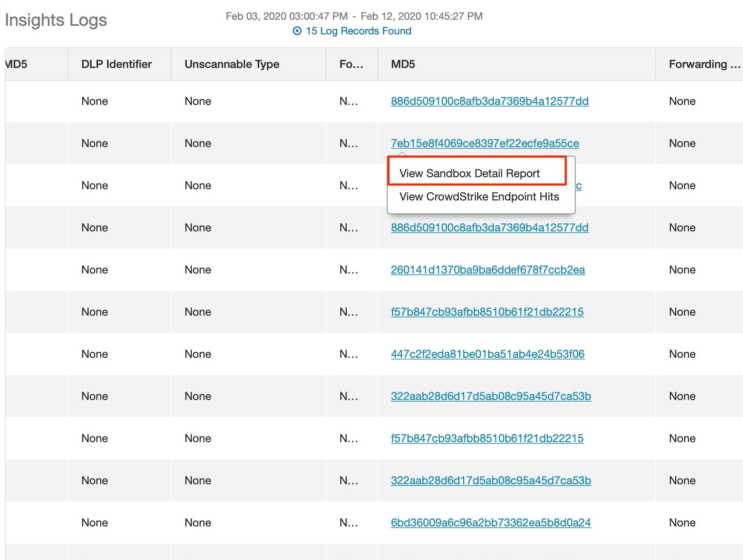Open MD5 hash f57b847cb93afbb8510b61f21db22215
Image resolution: width=743 pixels, height=560 pixels.
pos(487,312)
